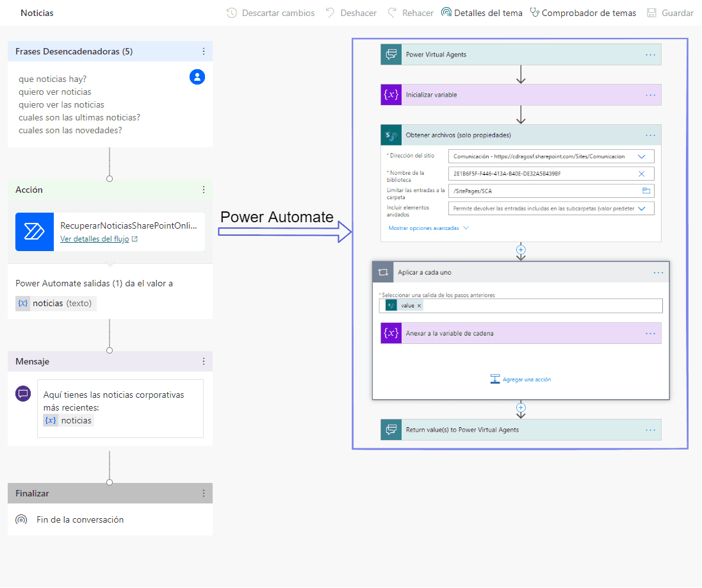Click the Power Virtual Agents trigger step icon

coord(391,54)
